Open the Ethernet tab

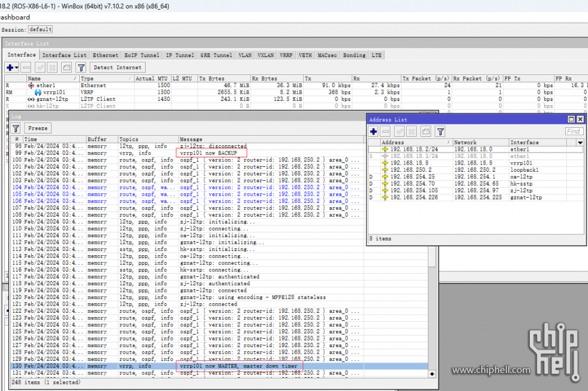(106, 55)
